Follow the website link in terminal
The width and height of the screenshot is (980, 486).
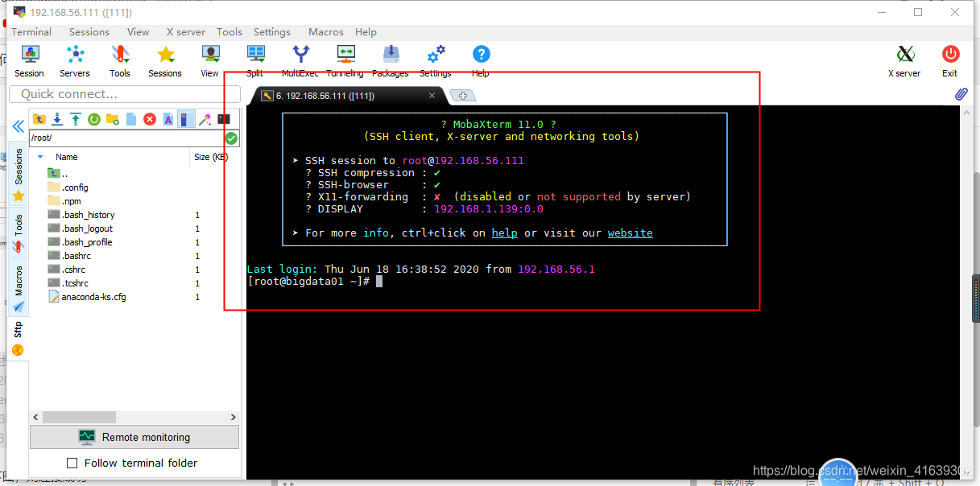click(x=631, y=233)
